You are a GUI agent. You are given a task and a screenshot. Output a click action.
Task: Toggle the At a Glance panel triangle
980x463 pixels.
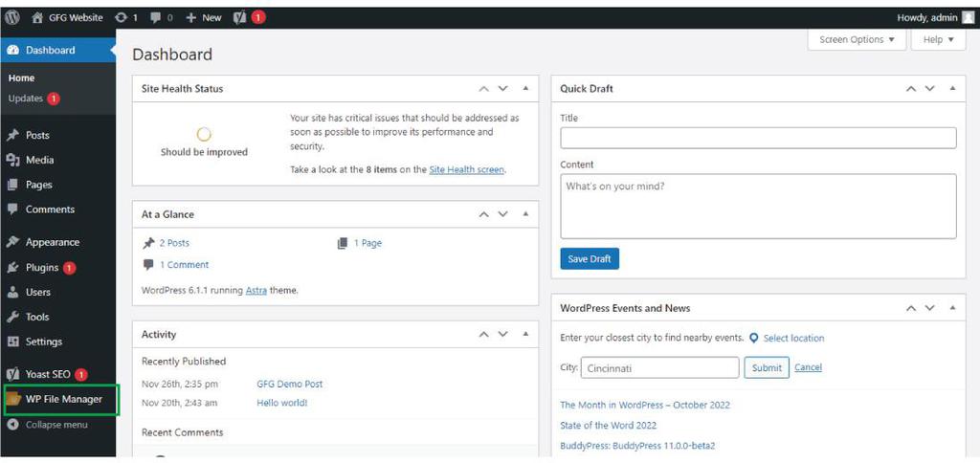point(525,214)
